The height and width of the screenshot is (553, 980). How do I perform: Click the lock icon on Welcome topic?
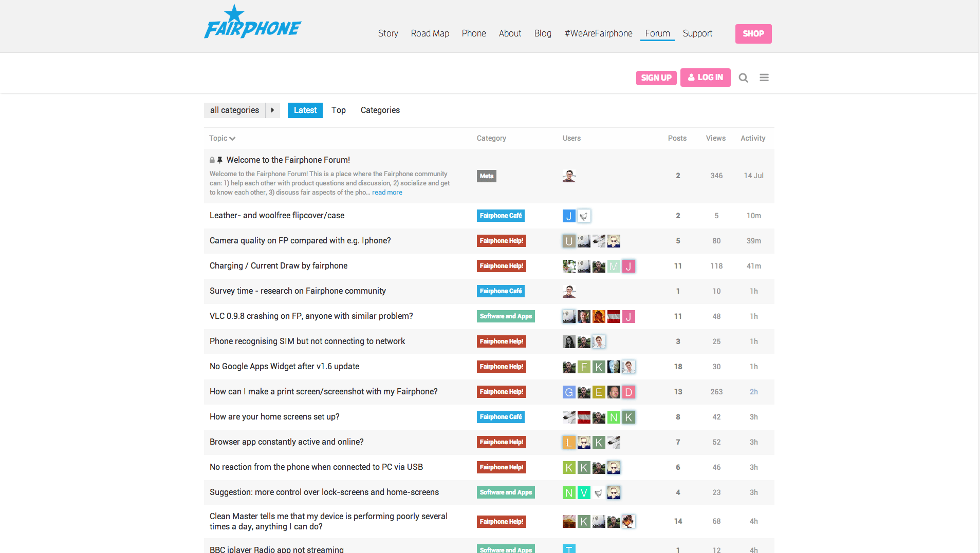pyautogui.click(x=212, y=160)
